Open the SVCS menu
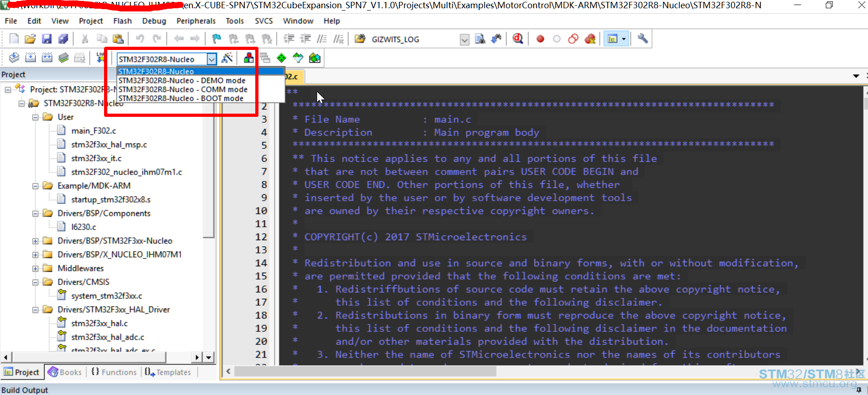Screen dimensions: 868x395 [264, 21]
